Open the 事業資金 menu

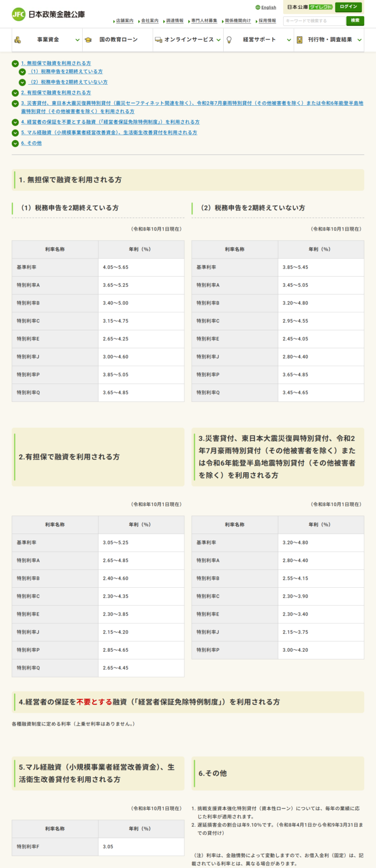click(47, 40)
